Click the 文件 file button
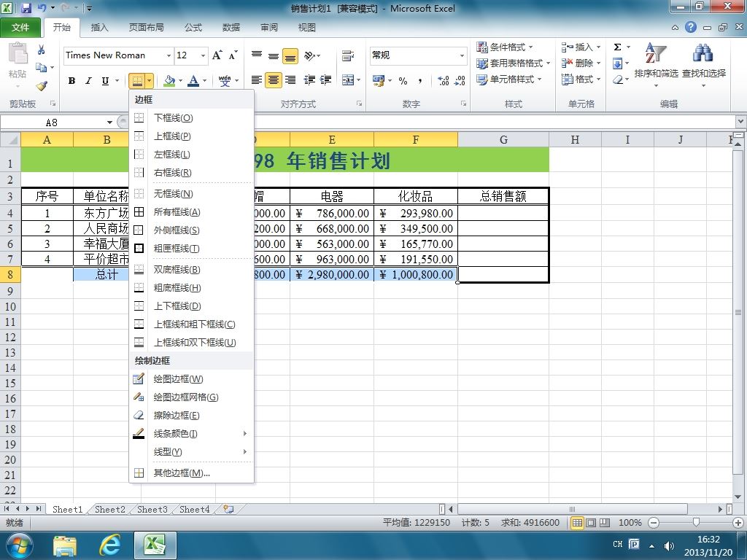Screen dimensions: 747x560 pyautogui.click(x=20, y=28)
